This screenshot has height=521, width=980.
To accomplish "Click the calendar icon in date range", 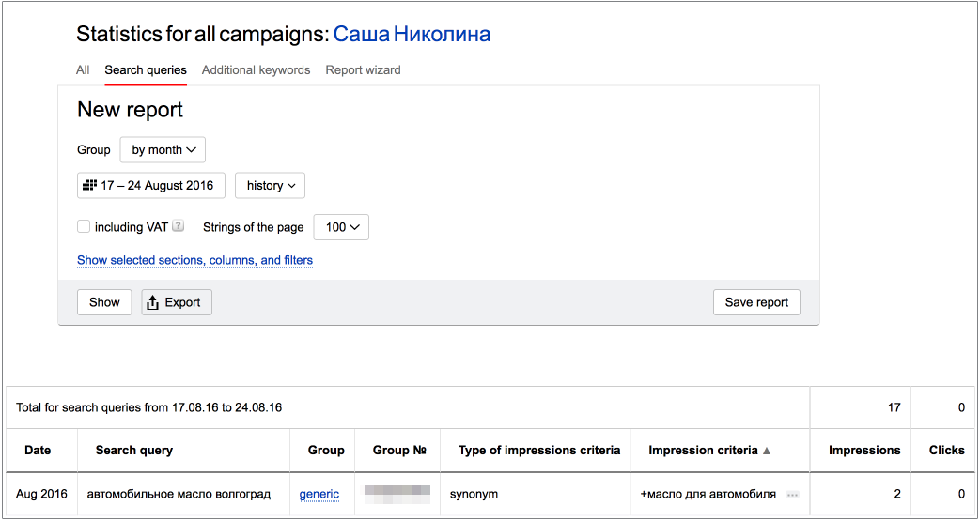I will 90,185.
